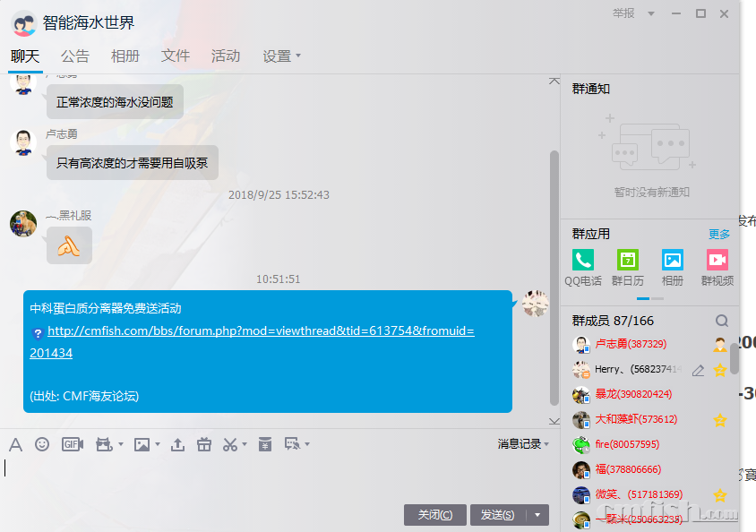Open the scissors screenshot options arrow
This screenshot has width=756, height=532.
(x=245, y=444)
